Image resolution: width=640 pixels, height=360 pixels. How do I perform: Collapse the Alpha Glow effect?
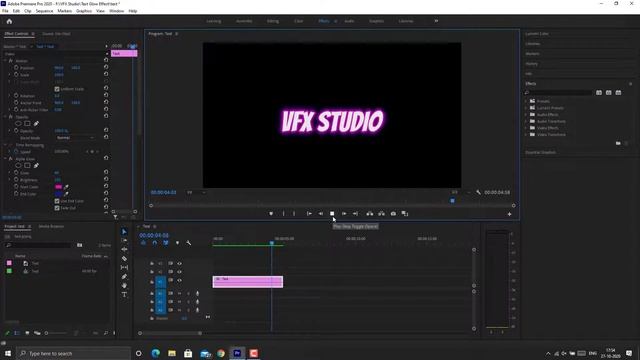point(5,159)
